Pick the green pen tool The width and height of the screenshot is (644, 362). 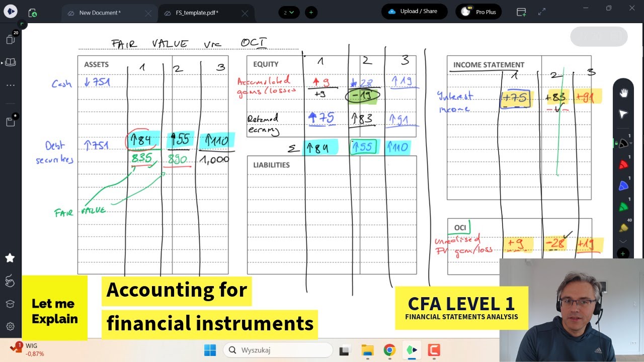(x=623, y=207)
